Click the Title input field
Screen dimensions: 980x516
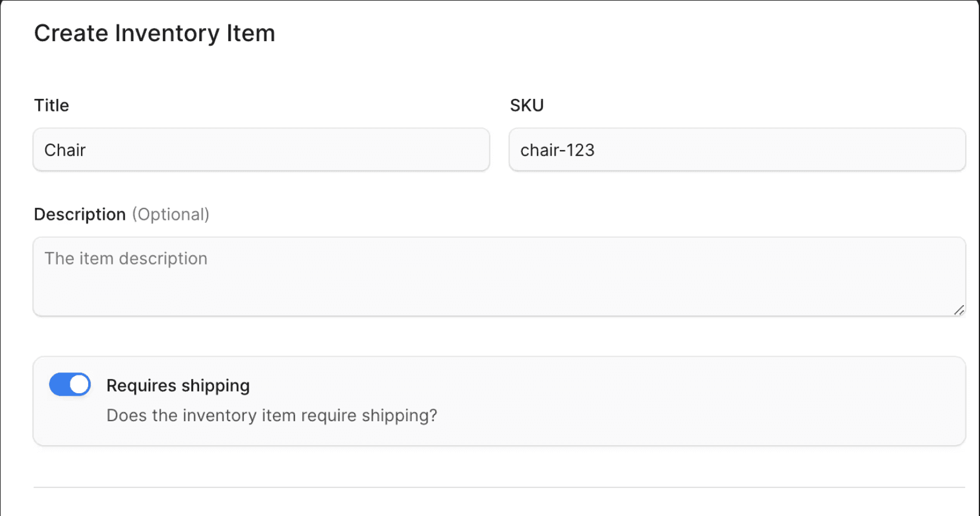[x=261, y=150]
